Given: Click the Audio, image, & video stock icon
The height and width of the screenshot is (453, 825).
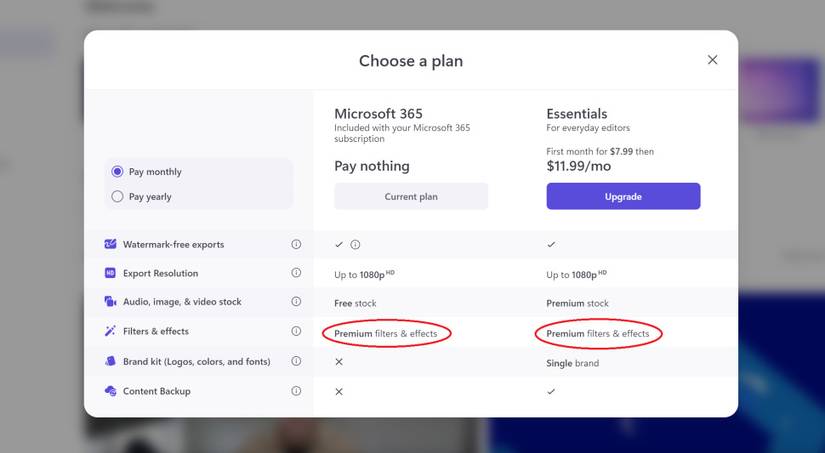Looking at the screenshot, I should 110,301.
